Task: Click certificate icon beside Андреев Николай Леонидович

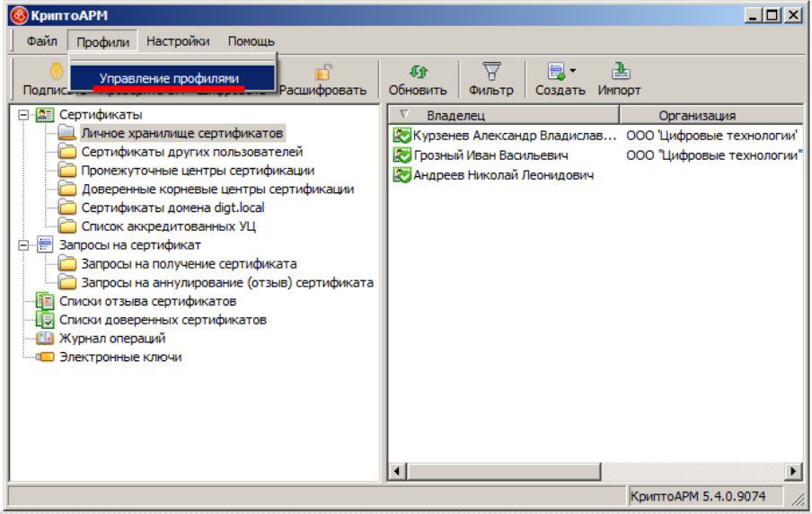Action: click(x=402, y=175)
